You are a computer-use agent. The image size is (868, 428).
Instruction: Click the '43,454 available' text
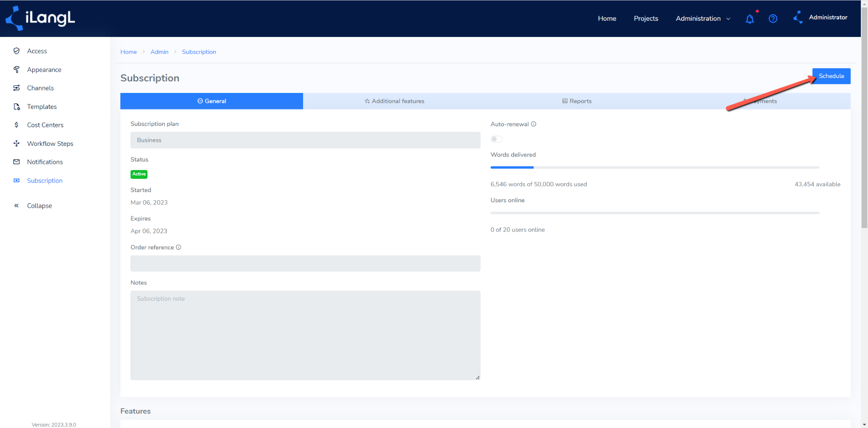pyautogui.click(x=817, y=184)
